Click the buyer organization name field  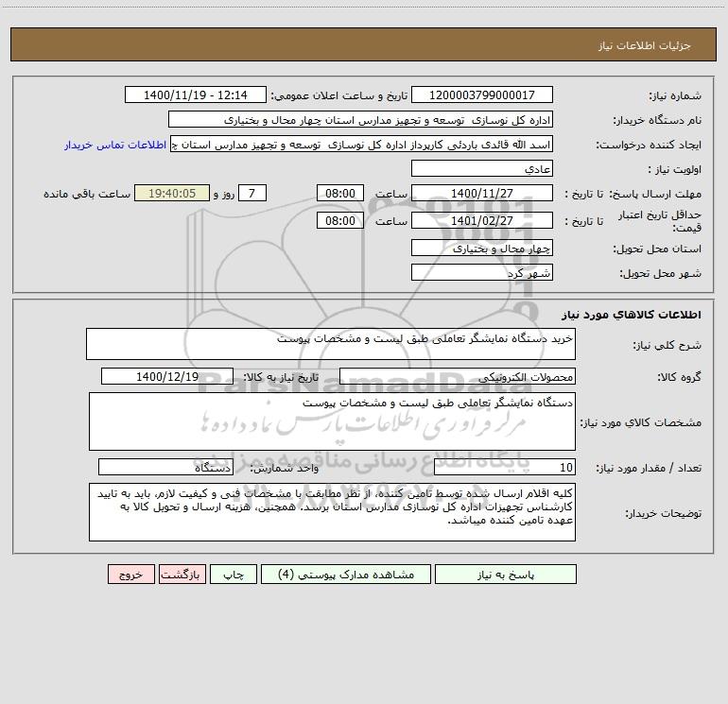click(x=361, y=120)
